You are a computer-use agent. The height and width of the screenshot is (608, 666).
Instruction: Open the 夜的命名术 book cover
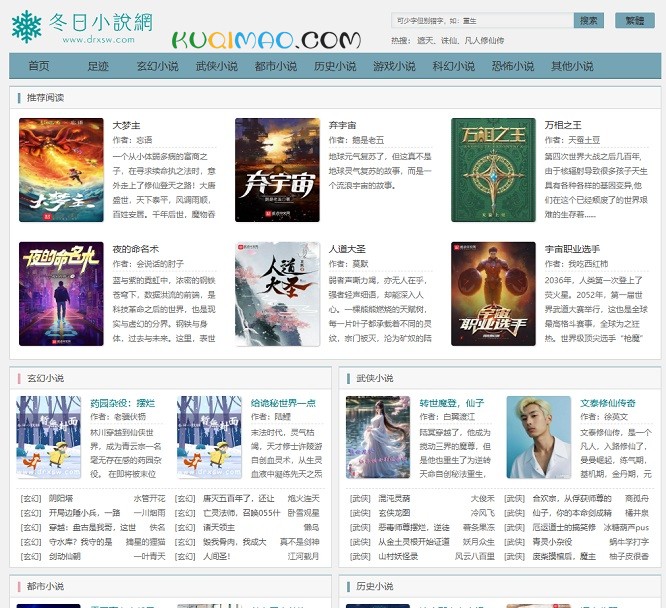pos(61,294)
